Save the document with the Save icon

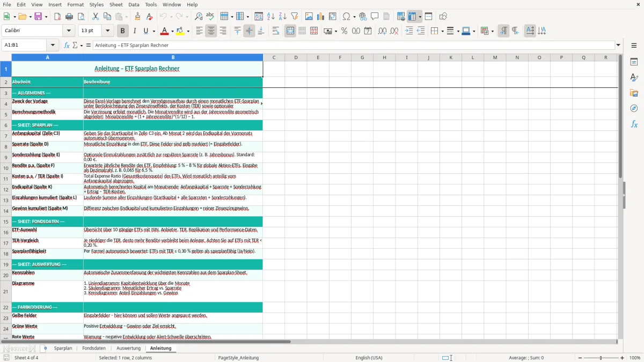(x=38, y=17)
